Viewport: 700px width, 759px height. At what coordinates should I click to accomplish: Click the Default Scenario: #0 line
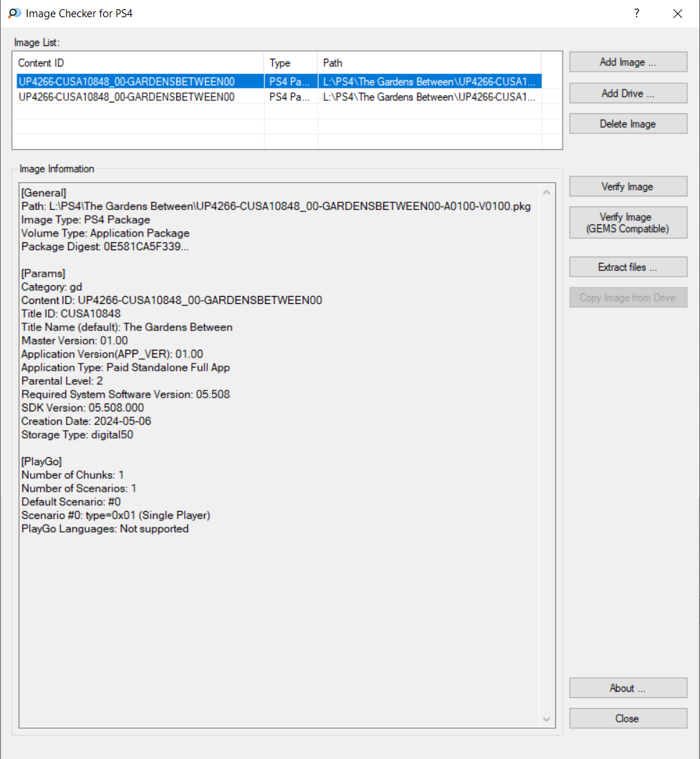(71, 502)
